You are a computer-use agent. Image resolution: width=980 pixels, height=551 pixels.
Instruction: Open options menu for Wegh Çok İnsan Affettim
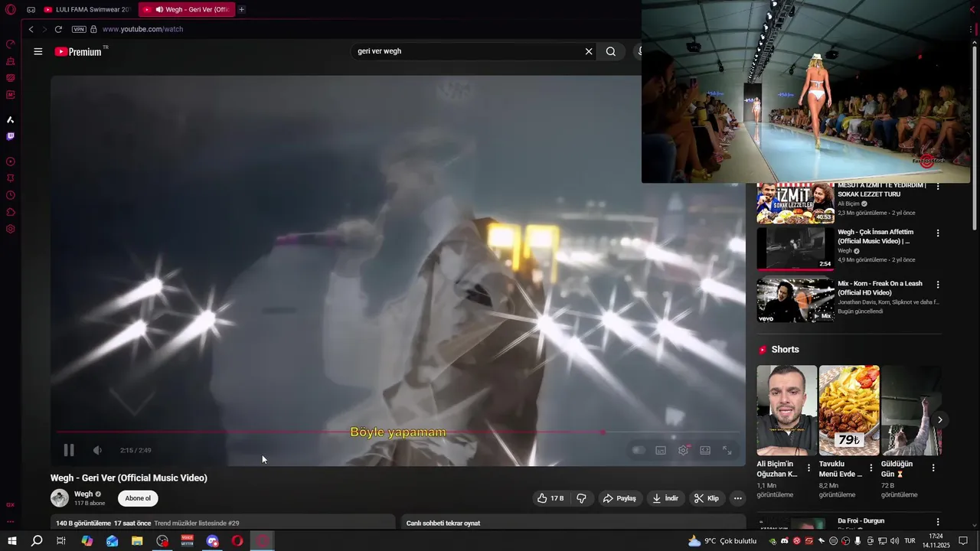(938, 233)
